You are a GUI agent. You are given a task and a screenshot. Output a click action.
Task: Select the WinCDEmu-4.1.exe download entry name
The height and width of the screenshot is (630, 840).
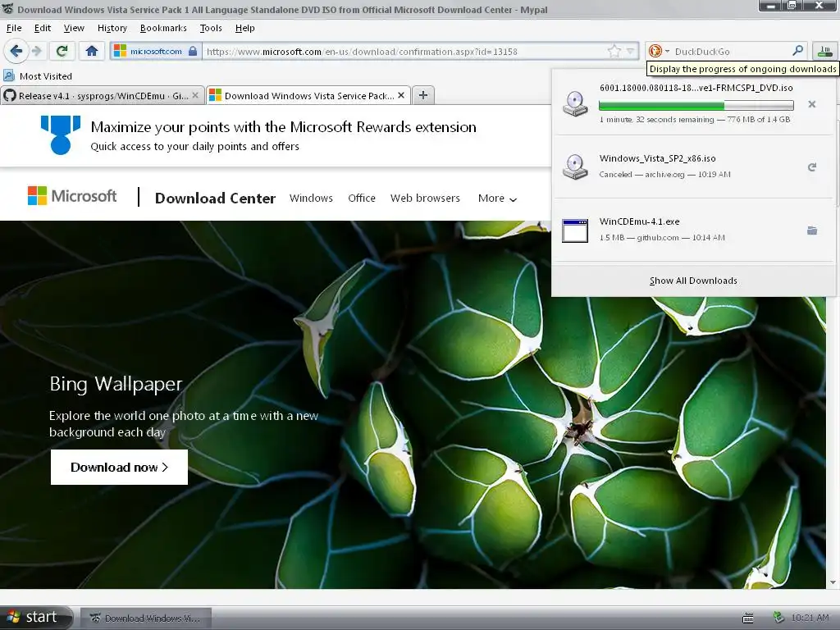[639, 221]
